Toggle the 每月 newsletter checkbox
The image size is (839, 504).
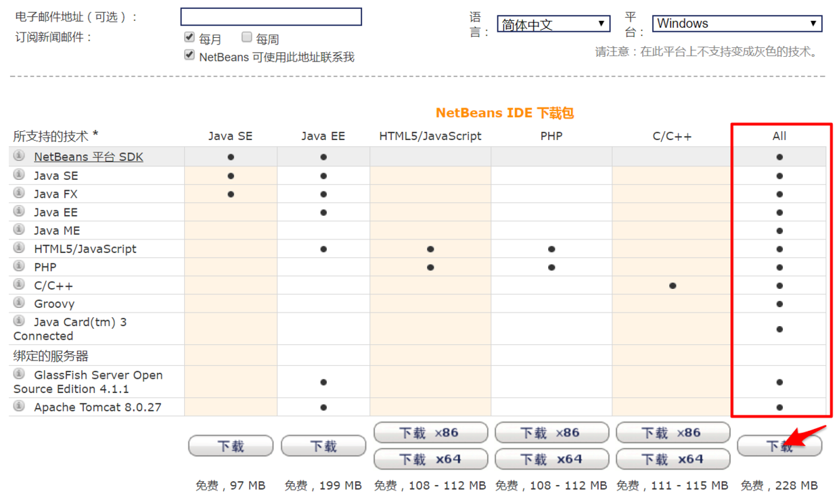(189, 37)
